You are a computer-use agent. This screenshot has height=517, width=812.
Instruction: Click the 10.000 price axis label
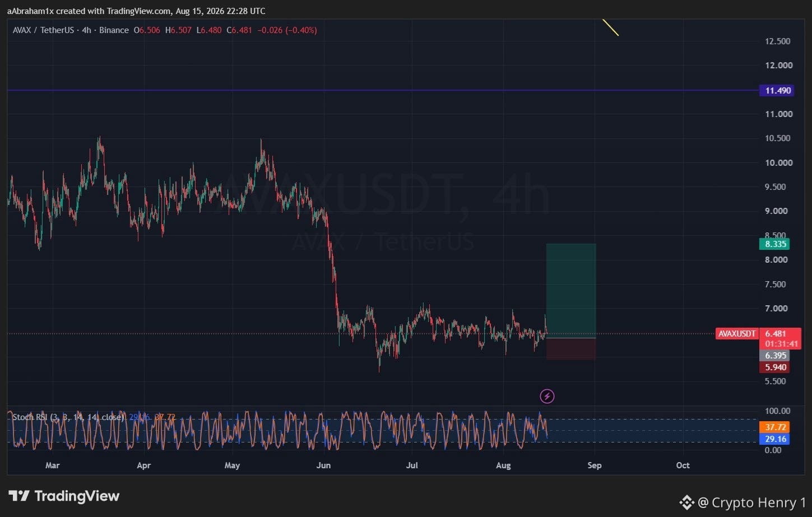point(778,162)
